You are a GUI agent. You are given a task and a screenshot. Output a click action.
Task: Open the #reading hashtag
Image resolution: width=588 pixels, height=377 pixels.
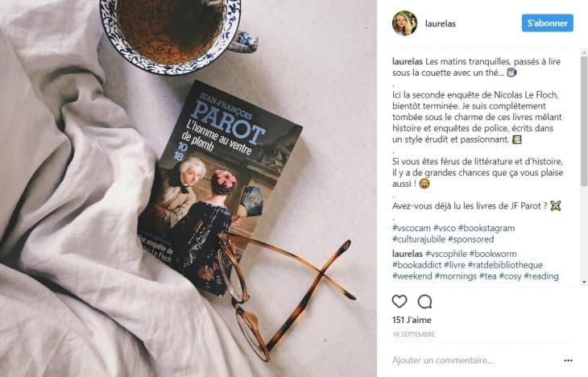pos(541,276)
